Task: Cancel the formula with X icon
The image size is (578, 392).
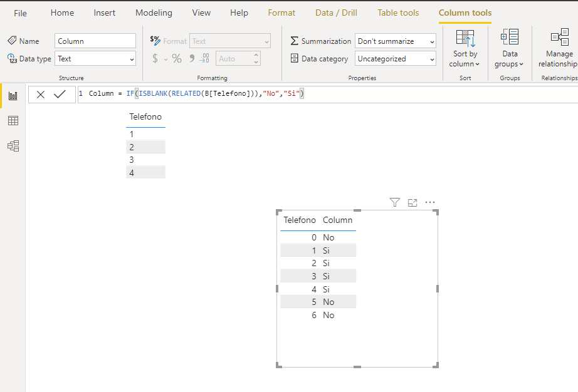Action: coord(41,95)
